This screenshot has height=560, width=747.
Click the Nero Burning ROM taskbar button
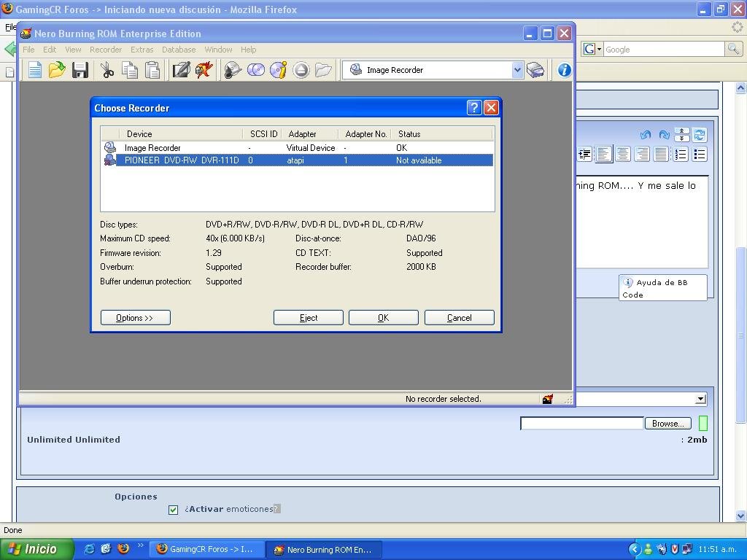[x=323, y=549]
